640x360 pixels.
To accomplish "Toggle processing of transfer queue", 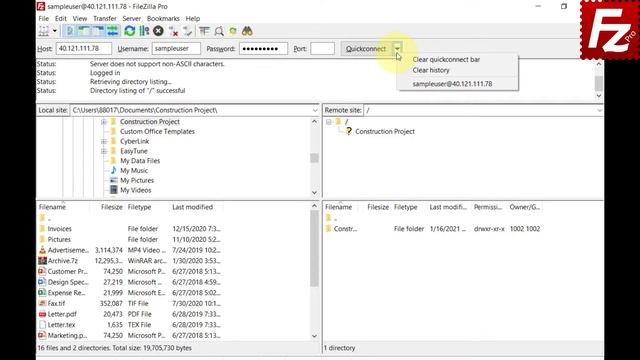I will (x=144, y=31).
